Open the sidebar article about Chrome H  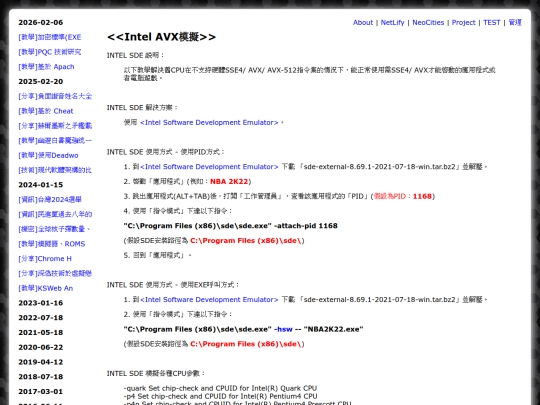coord(45,259)
